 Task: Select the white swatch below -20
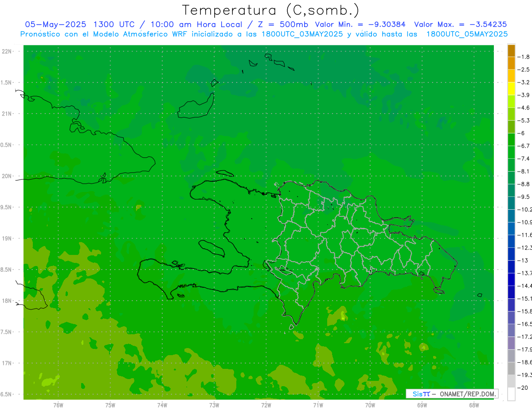(x=511, y=394)
